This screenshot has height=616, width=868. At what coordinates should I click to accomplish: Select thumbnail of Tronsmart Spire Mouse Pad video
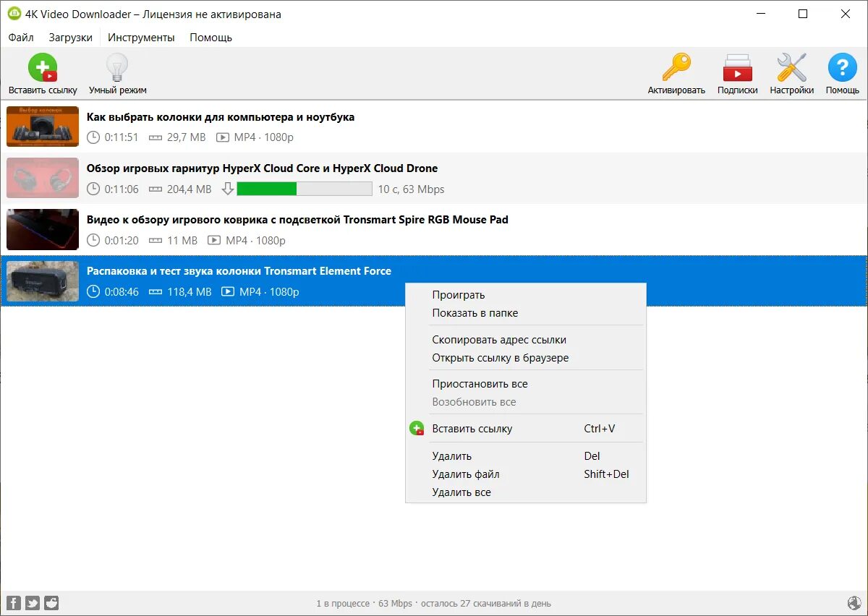[43, 229]
